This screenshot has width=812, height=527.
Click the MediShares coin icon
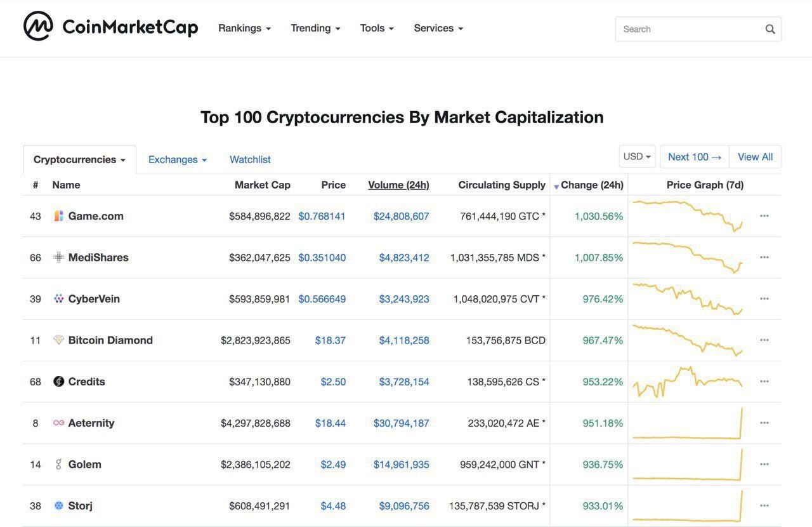58,257
